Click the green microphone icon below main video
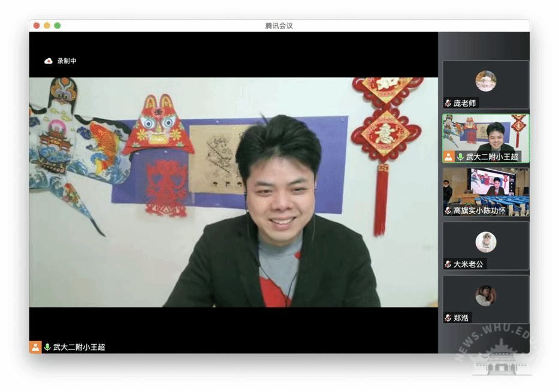 coord(47,347)
